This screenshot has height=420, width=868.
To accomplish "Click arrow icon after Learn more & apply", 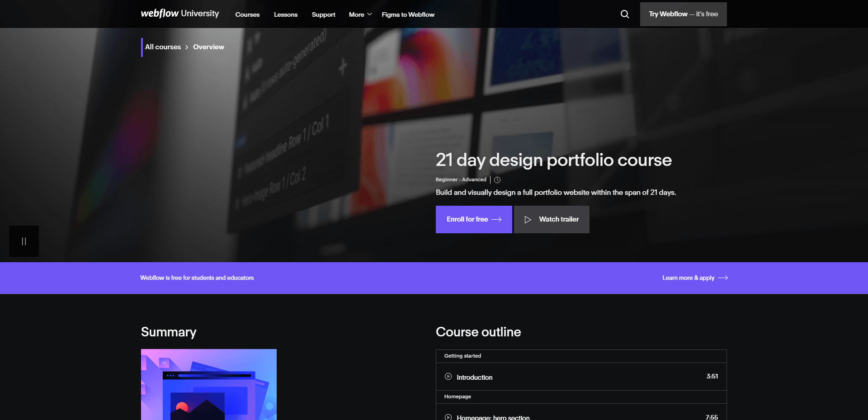I will (x=723, y=278).
